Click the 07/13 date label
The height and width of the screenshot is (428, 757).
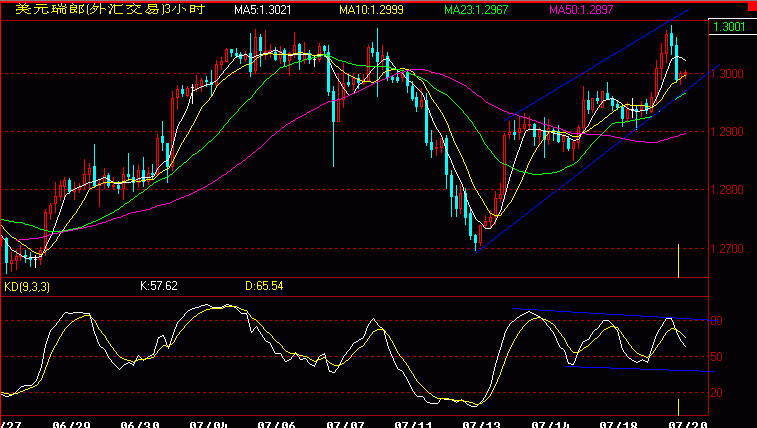click(x=481, y=424)
